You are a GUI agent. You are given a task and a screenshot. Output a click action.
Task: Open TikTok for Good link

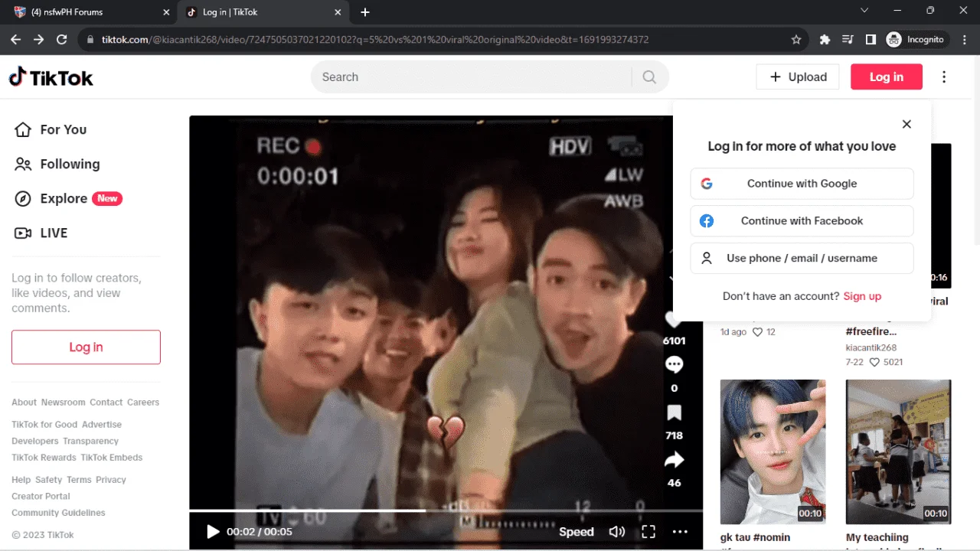[44, 425]
